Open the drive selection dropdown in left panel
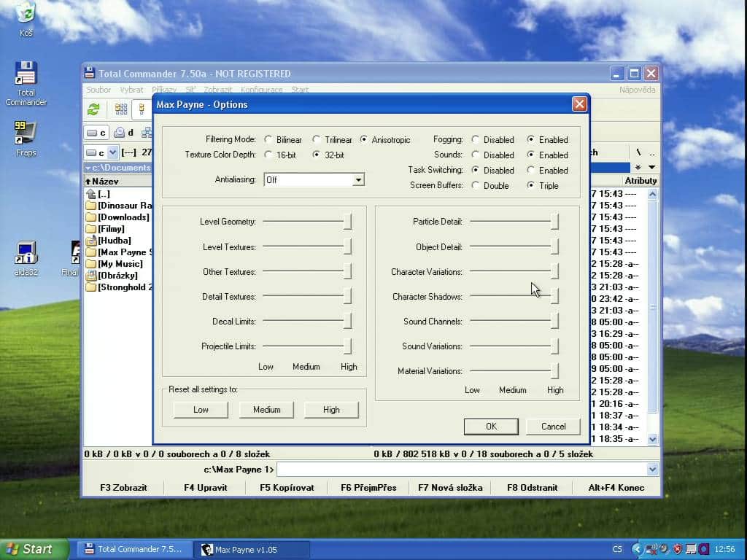This screenshot has width=747, height=560. coord(112,152)
